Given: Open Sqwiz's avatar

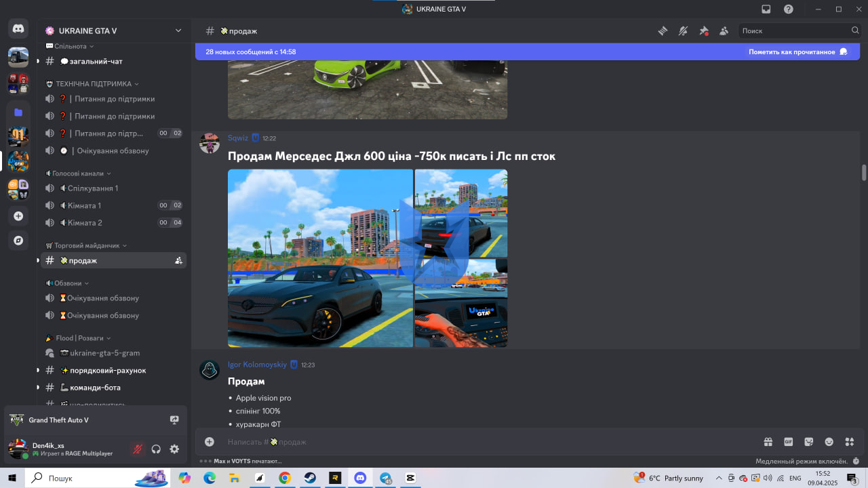Looking at the screenshot, I should click(210, 144).
